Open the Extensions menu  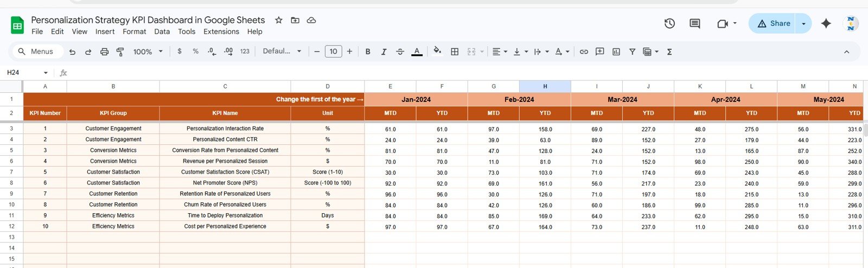click(221, 31)
